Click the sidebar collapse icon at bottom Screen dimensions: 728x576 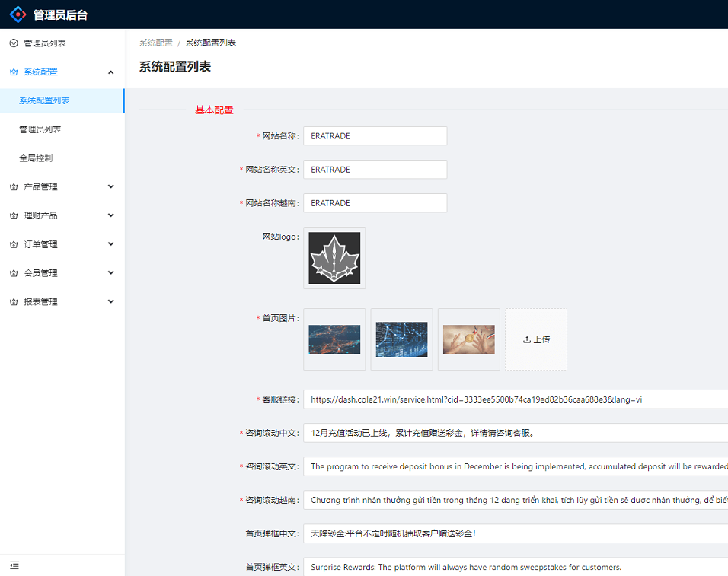14,565
